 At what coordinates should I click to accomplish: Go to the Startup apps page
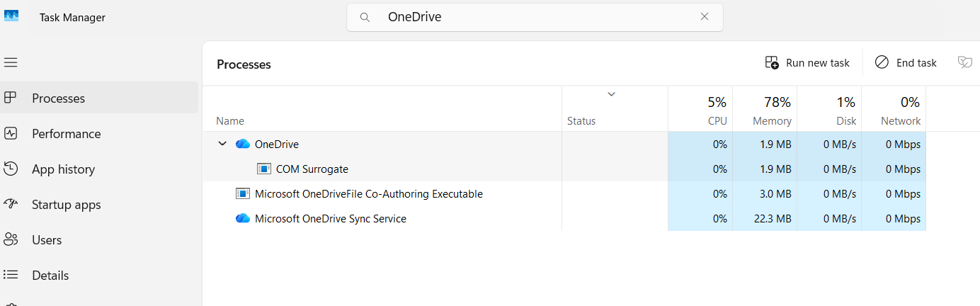pos(99,205)
